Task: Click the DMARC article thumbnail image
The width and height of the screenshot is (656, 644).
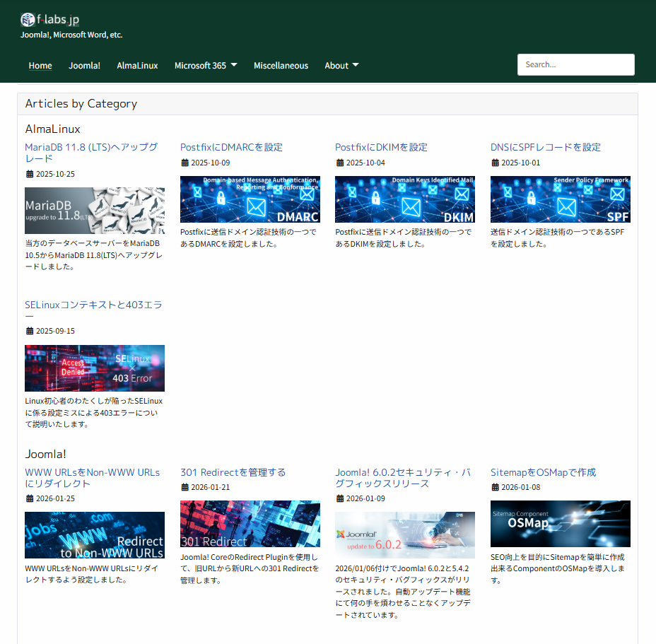Action: [250, 199]
